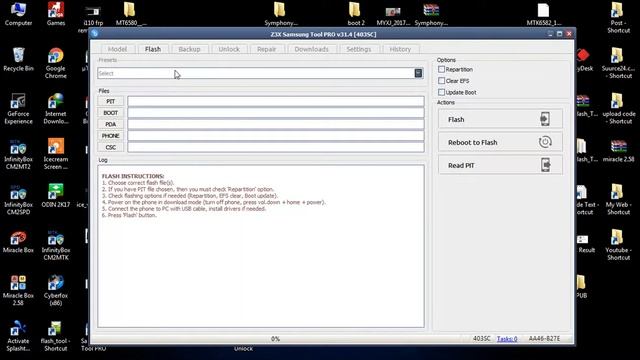The width and height of the screenshot is (640, 360).
Task: Go to the Unlock tab
Action: coord(229,49)
